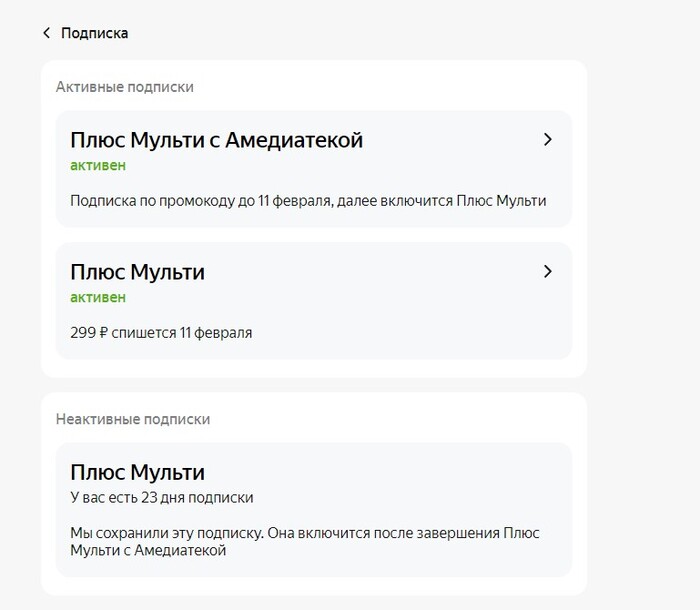Select the active Плюс Мульти title above 299 ₽
700x610 pixels.
click(x=137, y=271)
